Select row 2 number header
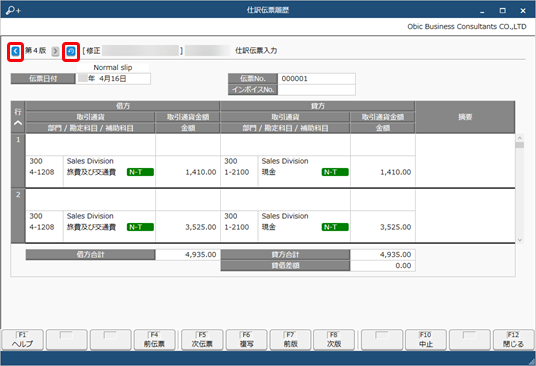Image resolution: width=536 pixels, height=366 pixels. (18, 216)
